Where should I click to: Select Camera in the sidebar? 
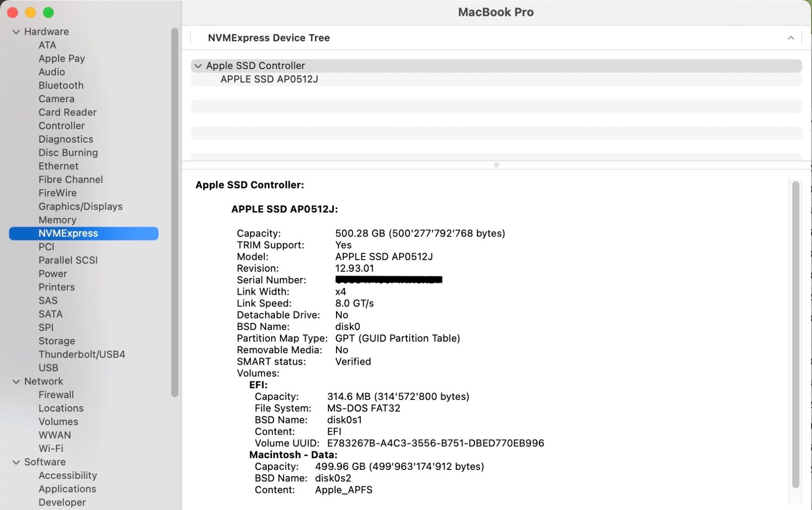click(56, 99)
